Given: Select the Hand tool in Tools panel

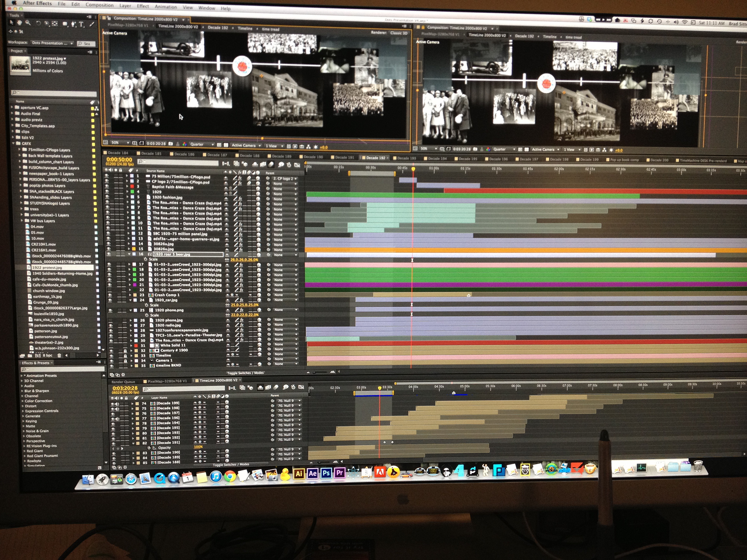Looking at the screenshot, I should [19, 23].
